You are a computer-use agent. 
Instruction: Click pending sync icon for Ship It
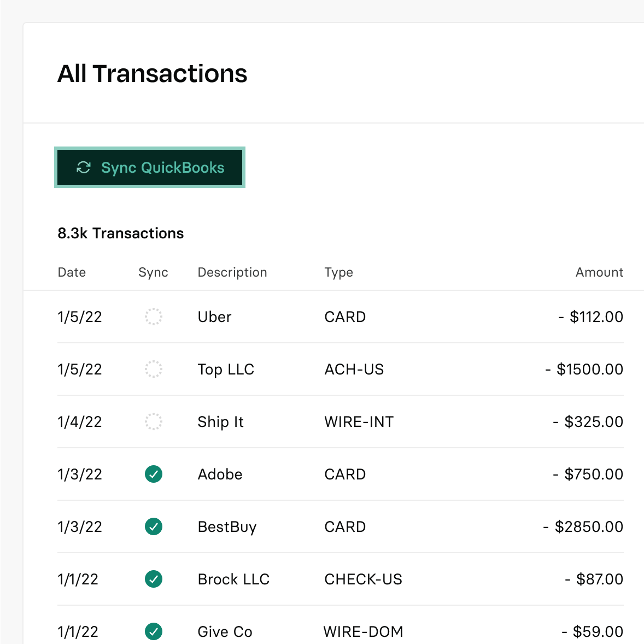coord(154,421)
